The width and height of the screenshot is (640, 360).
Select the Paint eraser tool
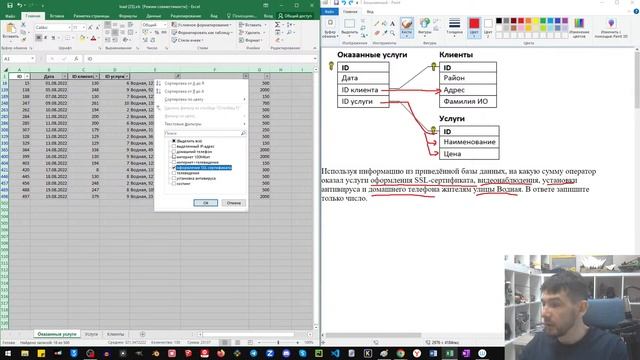click(x=376, y=33)
